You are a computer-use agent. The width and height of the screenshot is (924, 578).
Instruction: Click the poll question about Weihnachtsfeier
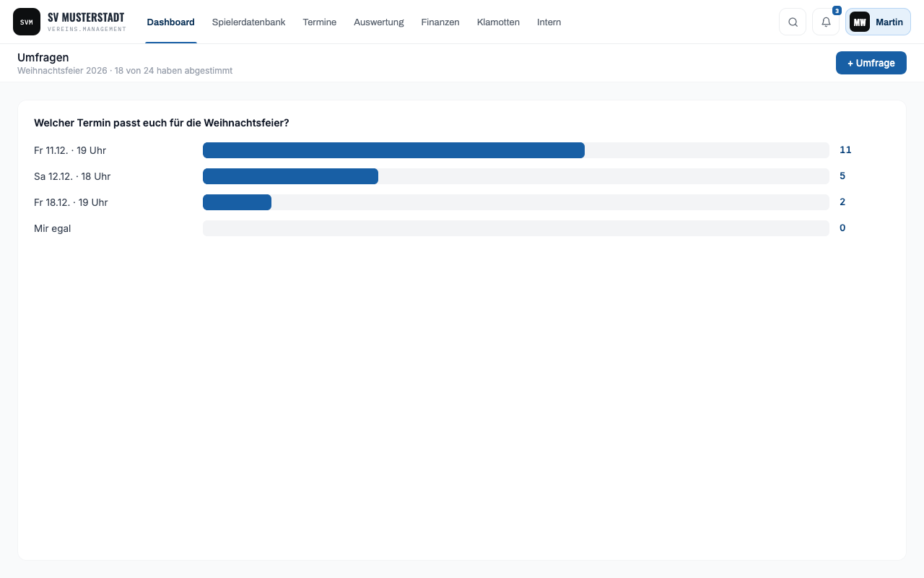coord(162,123)
